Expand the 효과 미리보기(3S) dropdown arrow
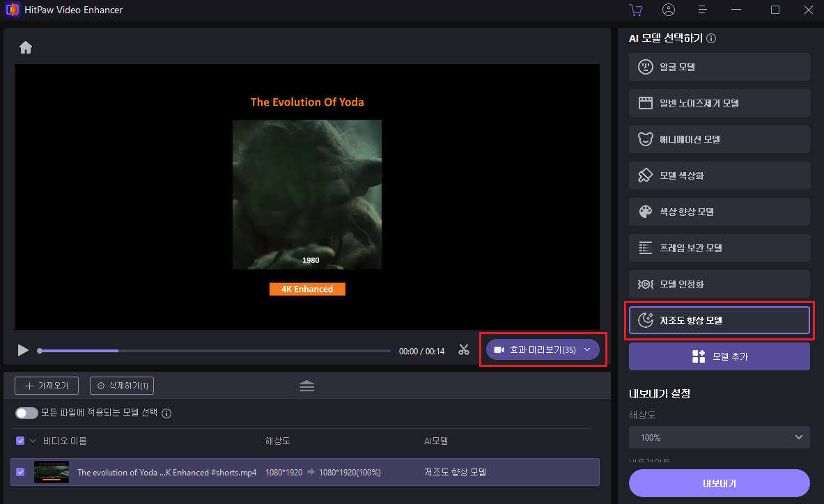The image size is (824, 504). pos(587,349)
